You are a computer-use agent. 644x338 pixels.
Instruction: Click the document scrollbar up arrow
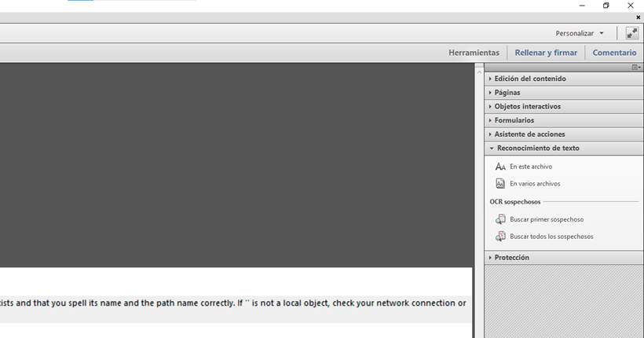pyautogui.click(x=479, y=72)
